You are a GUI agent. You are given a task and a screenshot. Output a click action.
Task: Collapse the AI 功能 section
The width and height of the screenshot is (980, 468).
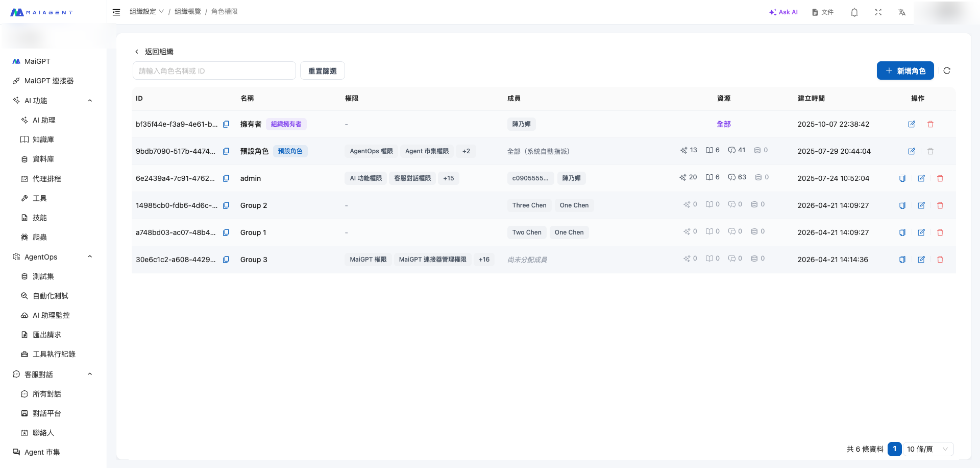point(90,101)
